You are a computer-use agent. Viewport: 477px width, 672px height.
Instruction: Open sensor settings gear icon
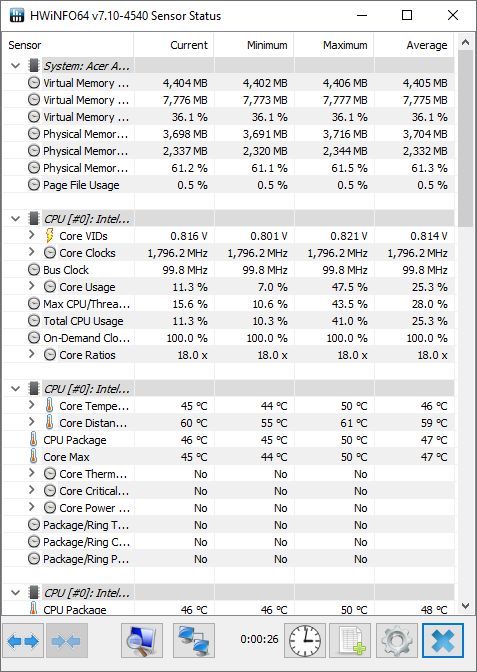pyautogui.click(x=397, y=641)
